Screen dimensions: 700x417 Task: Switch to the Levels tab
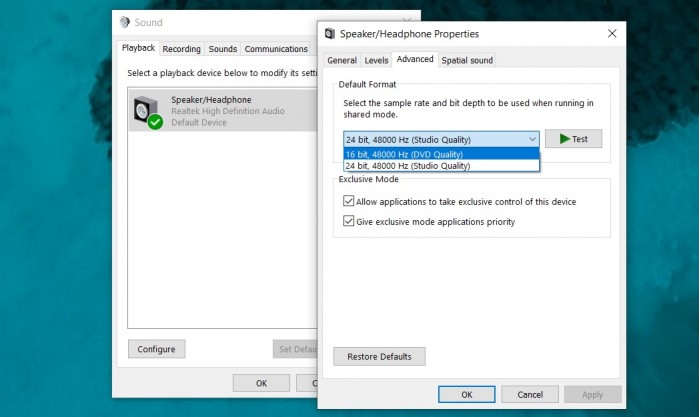376,60
